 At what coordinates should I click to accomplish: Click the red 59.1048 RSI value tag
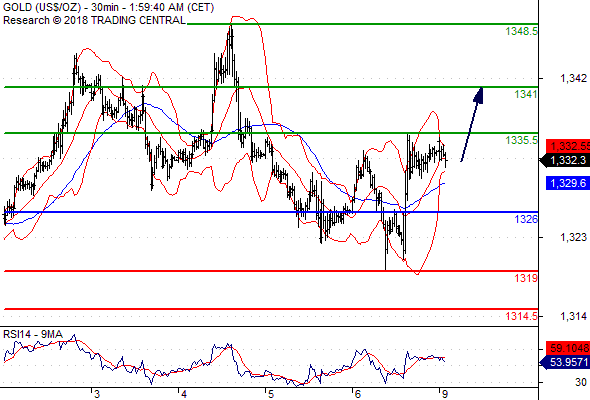568,348
